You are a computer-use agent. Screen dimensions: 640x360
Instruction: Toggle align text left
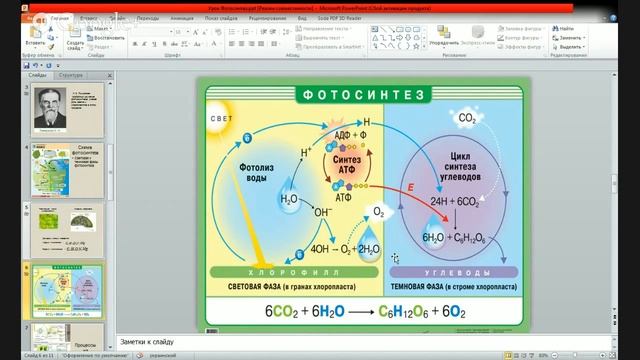[232, 44]
